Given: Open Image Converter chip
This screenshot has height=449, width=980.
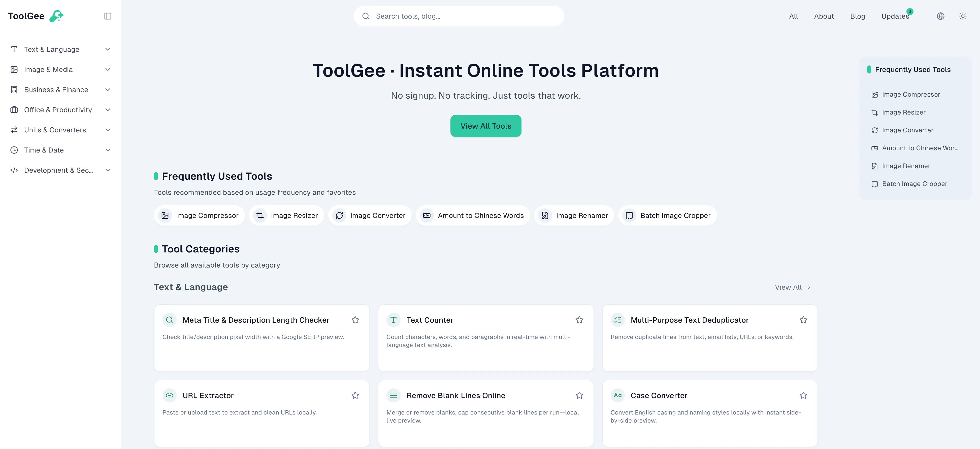Looking at the screenshot, I should point(369,216).
